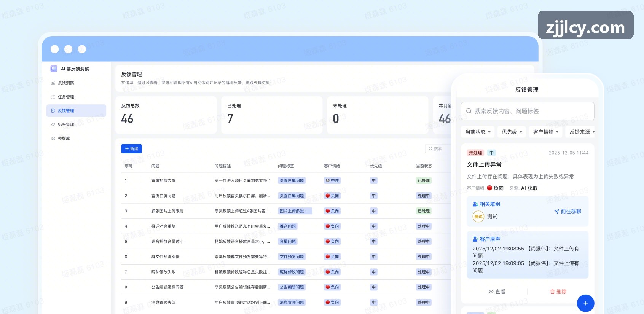Image resolution: width=644 pixels, height=314 pixels.
Task: Click the 查看 eye icon
Action: (x=491, y=292)
